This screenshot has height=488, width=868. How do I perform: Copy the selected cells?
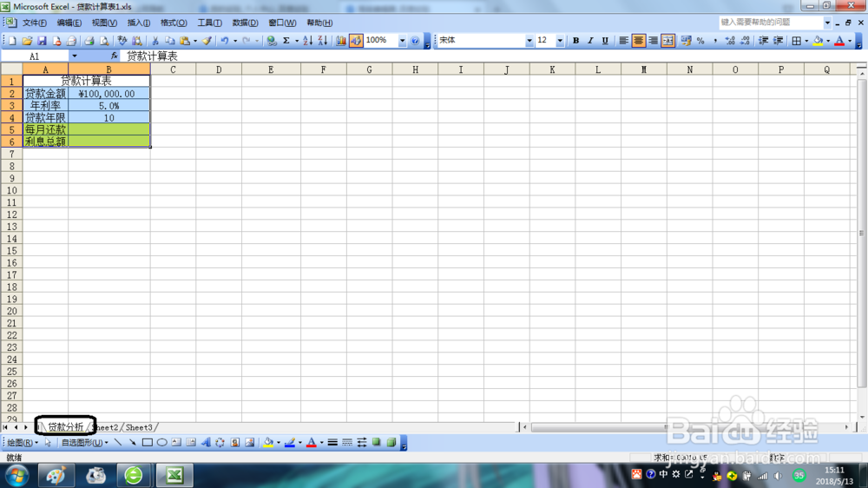(x=170, y=41)
